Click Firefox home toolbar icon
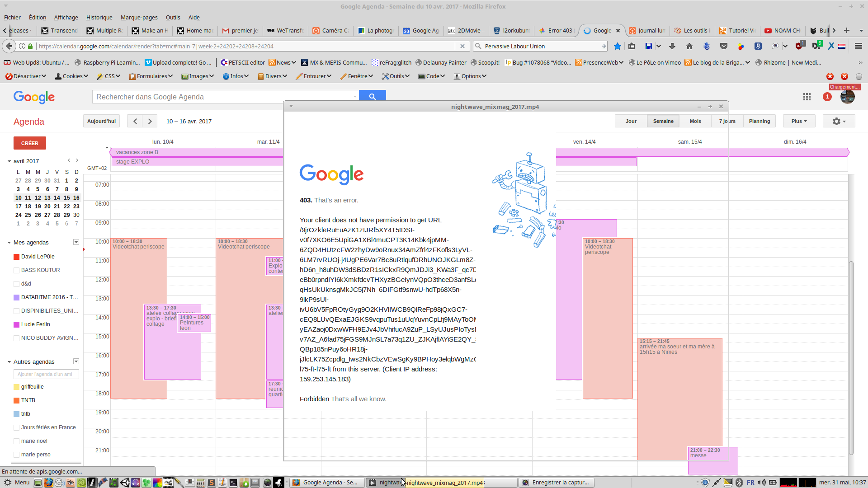868x488 pixels. point(689,46)
